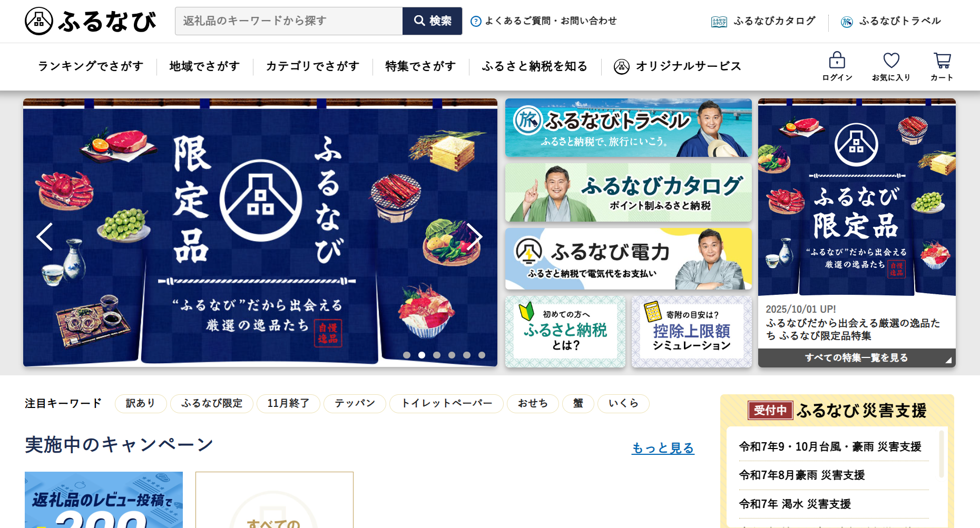Select the third carousel dot indicator
Image resolution: width=980 pixels, height=528 pixels.
coord(437,355)
